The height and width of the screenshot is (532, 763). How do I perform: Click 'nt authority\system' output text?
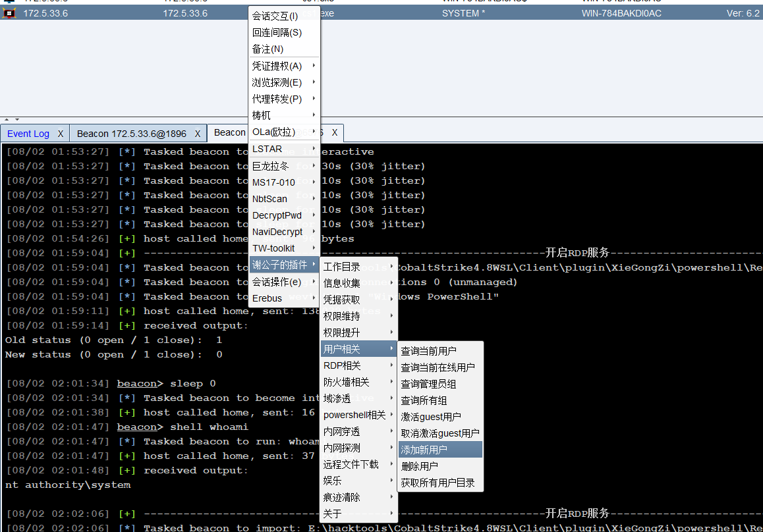click(x=68, y=485)
